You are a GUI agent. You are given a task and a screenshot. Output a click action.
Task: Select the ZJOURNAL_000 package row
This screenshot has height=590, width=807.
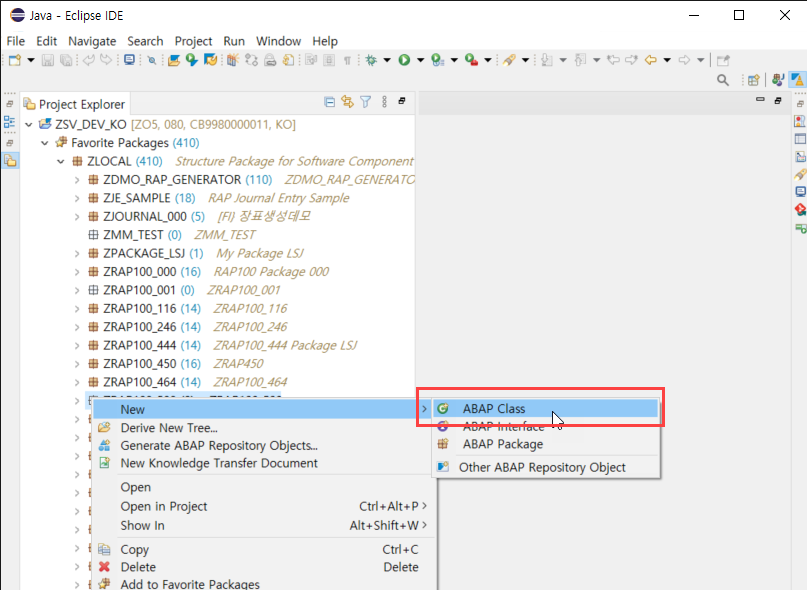tap(199, 216)
